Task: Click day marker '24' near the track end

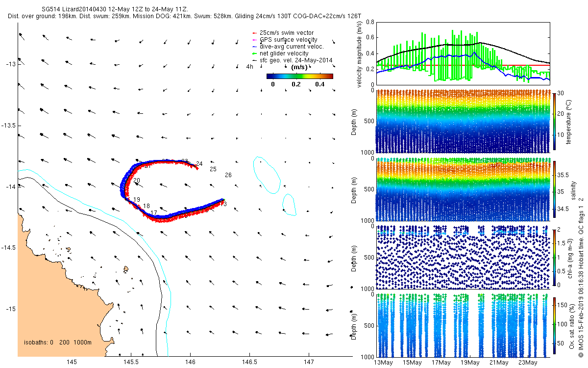Action: point(199,164)
